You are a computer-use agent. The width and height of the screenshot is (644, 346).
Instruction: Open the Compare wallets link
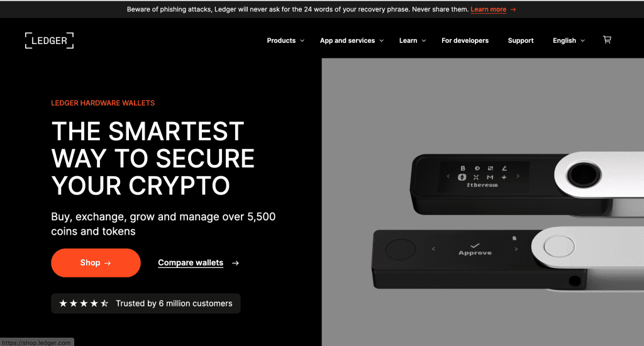(191, 262)
